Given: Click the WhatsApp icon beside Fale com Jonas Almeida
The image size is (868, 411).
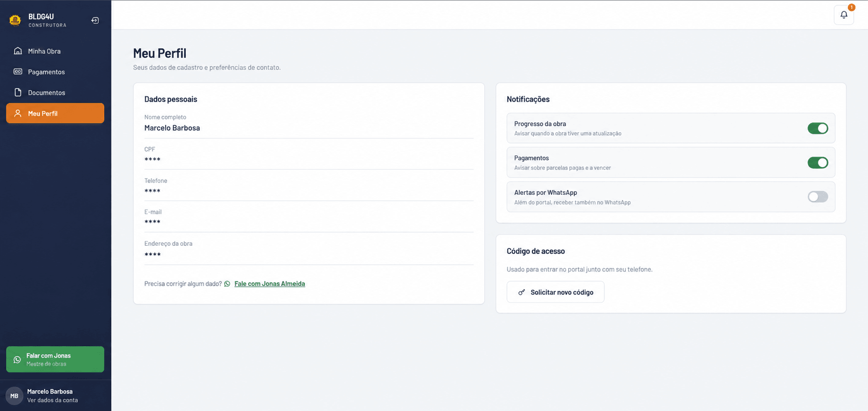Looking at the screenshot, I should pos(227,284).
